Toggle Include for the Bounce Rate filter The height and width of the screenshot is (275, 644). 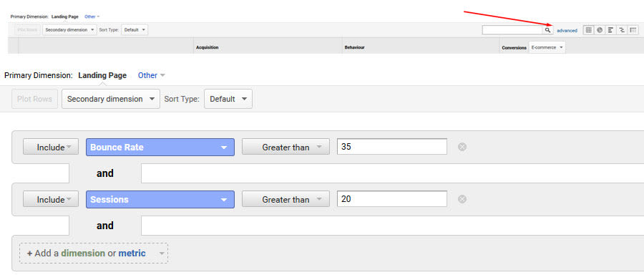(x=51, y=147)
